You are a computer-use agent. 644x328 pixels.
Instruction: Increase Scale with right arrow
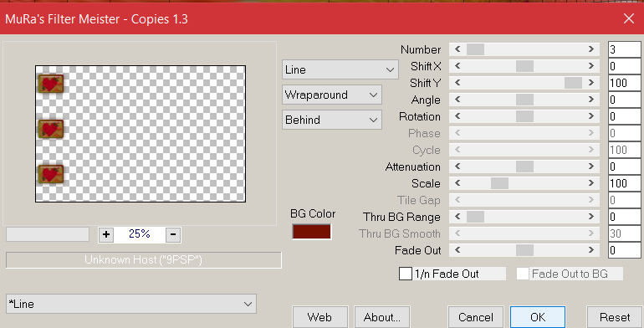coord(591,183)
